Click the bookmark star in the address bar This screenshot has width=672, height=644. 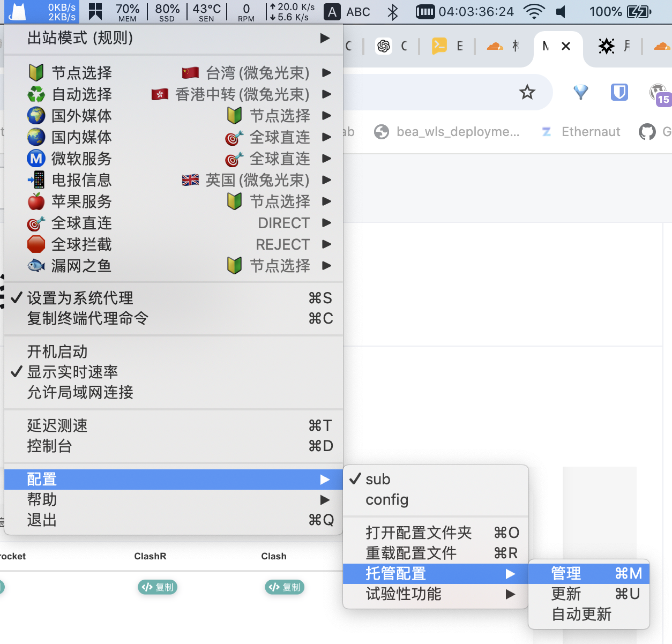pyautogui.click(x=527, y=92)
